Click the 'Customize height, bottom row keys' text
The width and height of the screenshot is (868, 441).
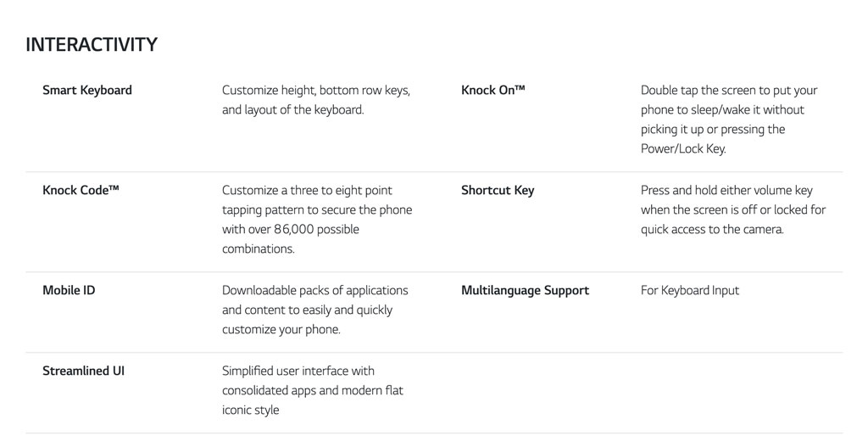coord(315,90)
